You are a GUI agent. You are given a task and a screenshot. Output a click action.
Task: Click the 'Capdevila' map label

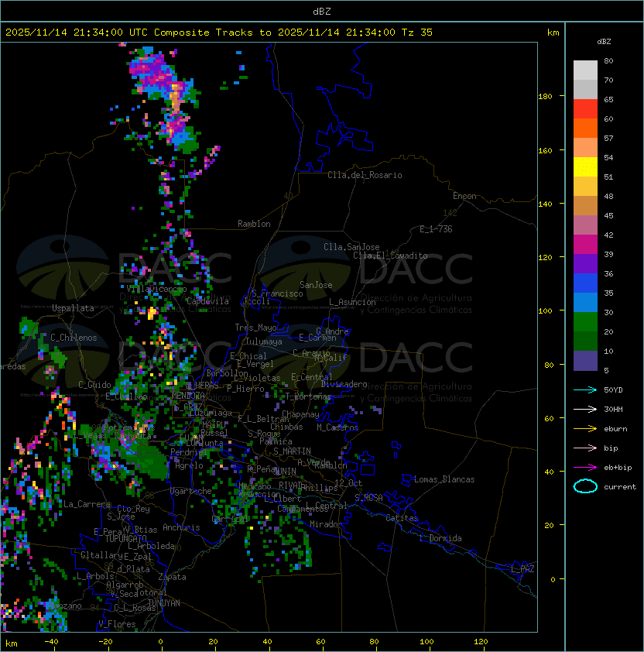pyautogui.click(x=207, y=301)
